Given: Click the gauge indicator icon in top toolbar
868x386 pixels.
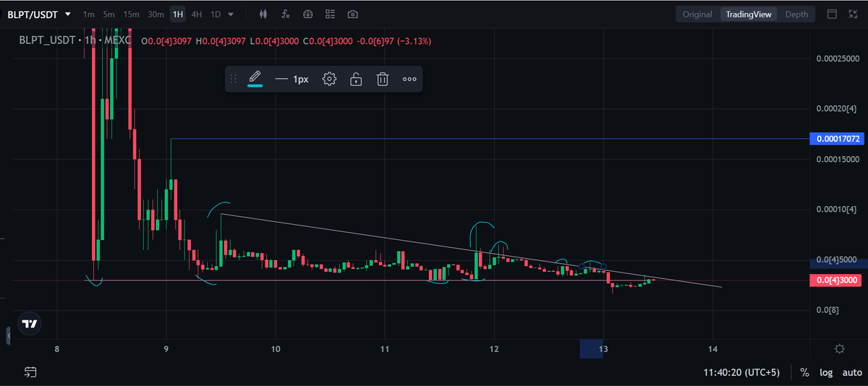Looking at the screenshot, I should point(308,14).
